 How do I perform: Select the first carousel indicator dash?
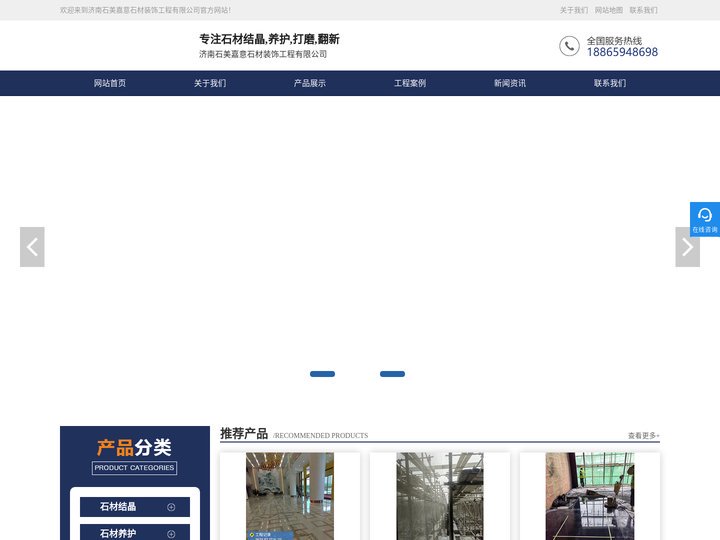322,374
